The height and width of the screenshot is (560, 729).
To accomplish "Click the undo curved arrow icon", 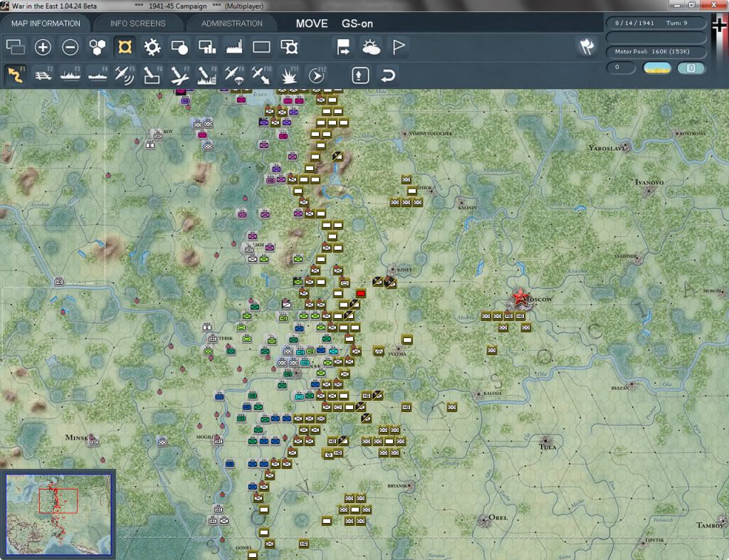I will [388, 75].
